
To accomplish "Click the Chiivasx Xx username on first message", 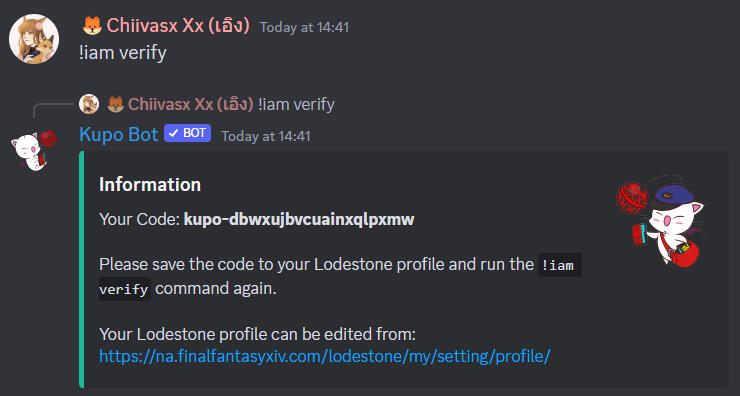I will [x=178, y=25].
